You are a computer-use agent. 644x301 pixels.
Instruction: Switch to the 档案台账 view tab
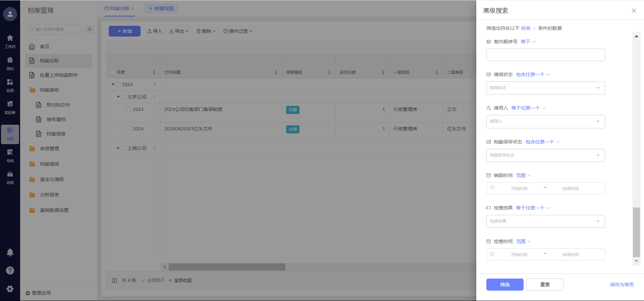tap(119, 8)
